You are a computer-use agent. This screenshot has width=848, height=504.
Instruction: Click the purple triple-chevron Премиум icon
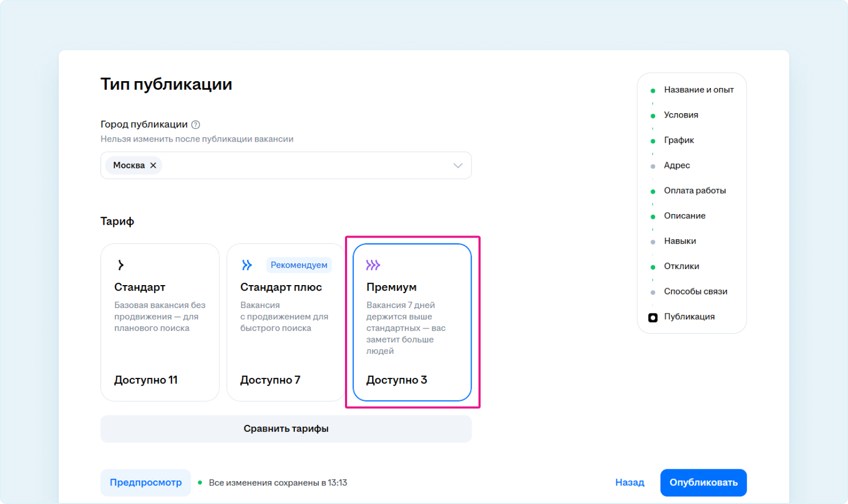point(373,265)
